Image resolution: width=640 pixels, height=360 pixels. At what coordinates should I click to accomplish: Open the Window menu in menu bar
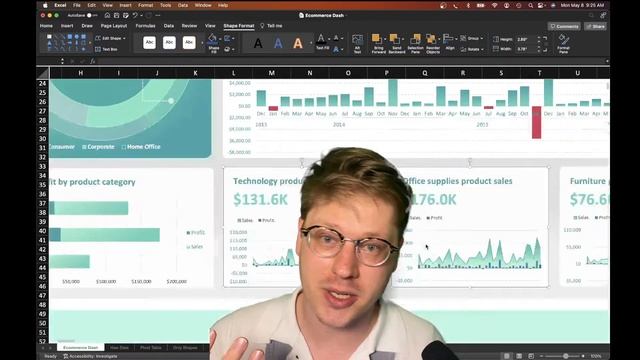pos(203,5)
